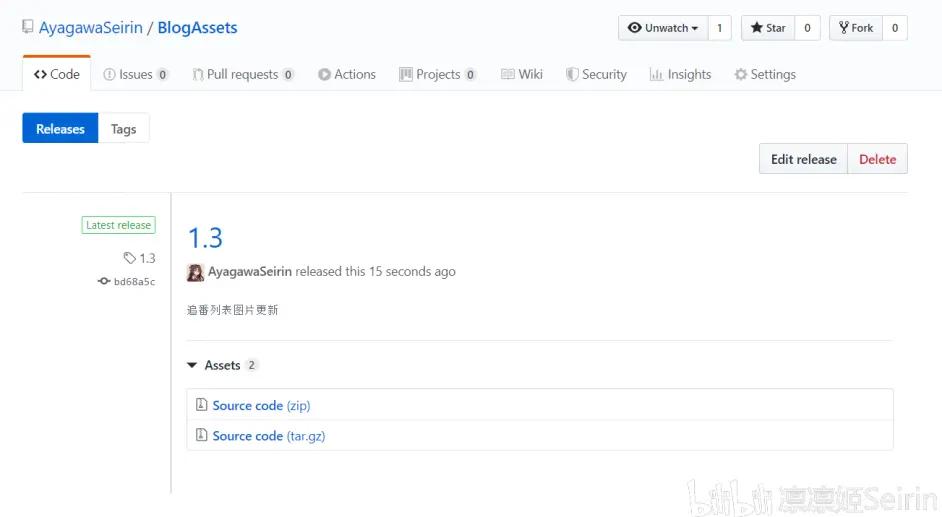Open the Actions tab
Screen dimensions: 942x517
(x=347, y=74)
